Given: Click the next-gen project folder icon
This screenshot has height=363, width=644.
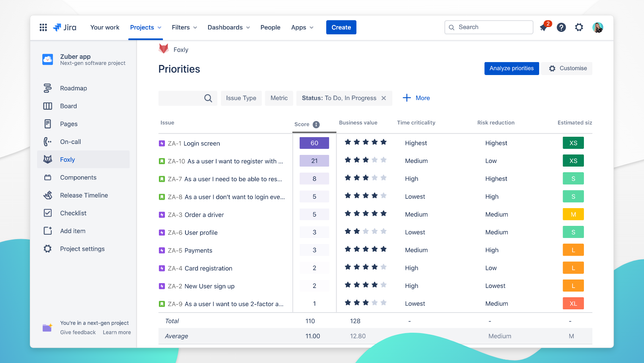Looking at the screenshot, I should [x=47, y=328].
